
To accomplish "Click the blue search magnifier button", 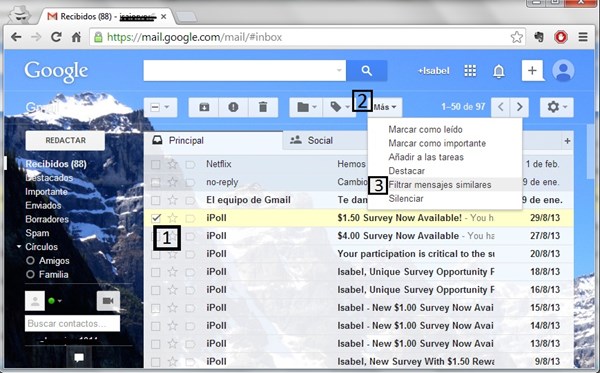I will click(367, 71).
